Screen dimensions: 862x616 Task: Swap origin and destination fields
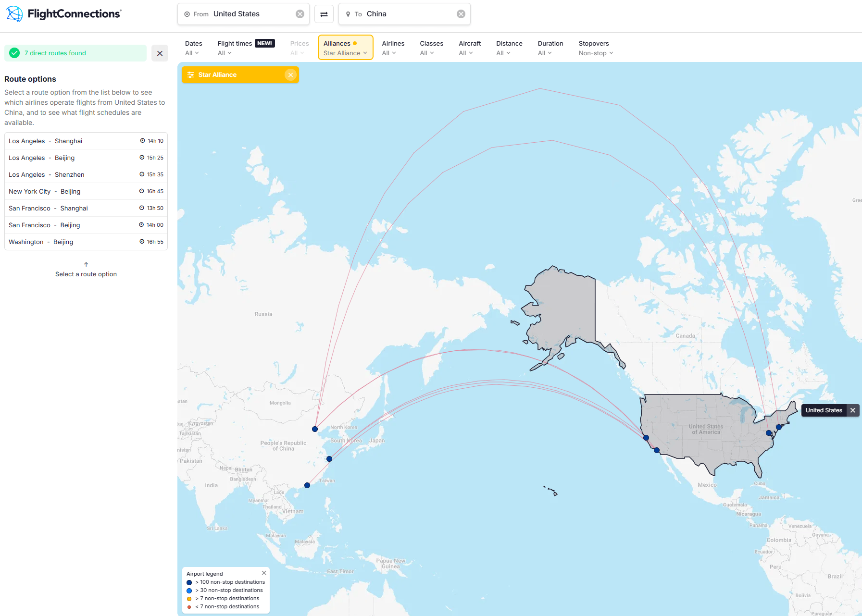324,14
